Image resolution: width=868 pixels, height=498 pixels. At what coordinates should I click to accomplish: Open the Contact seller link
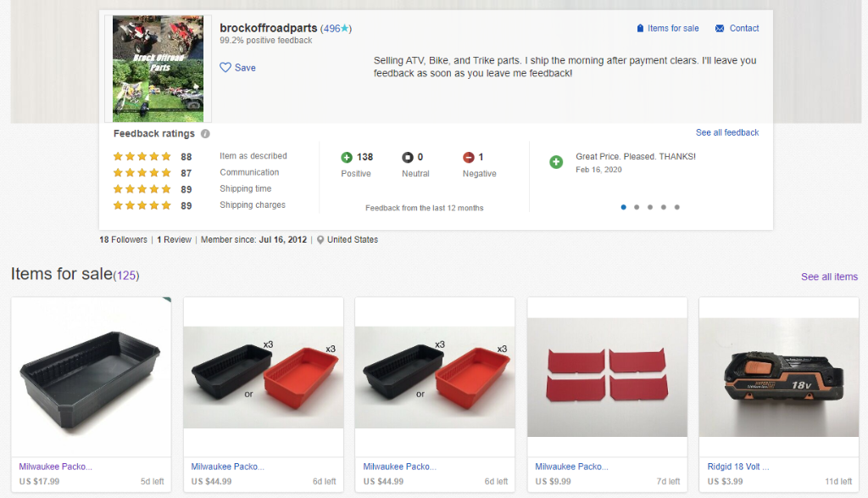pos(744,28)
